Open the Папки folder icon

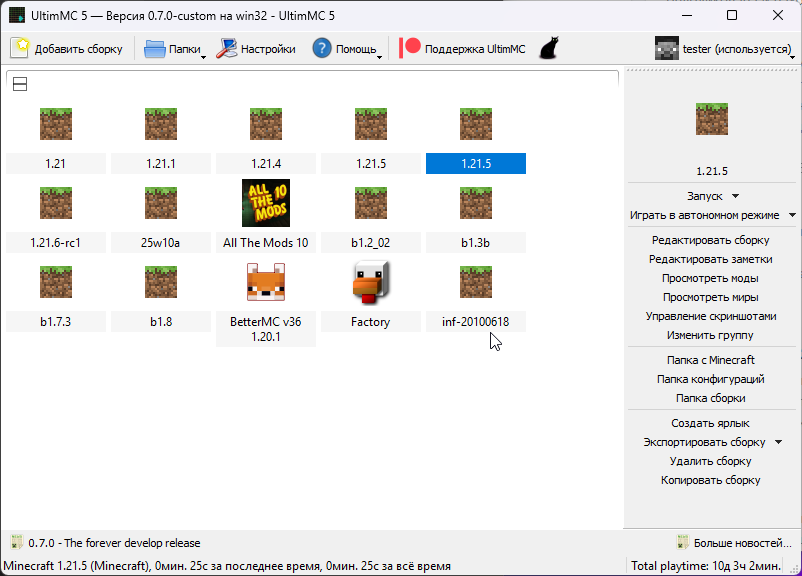coord(154,49)
